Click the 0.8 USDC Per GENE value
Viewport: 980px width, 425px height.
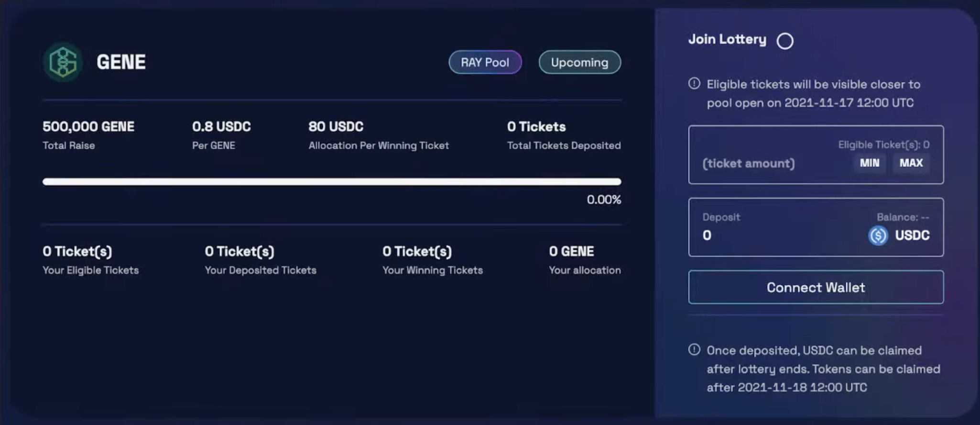pos(221,126)
